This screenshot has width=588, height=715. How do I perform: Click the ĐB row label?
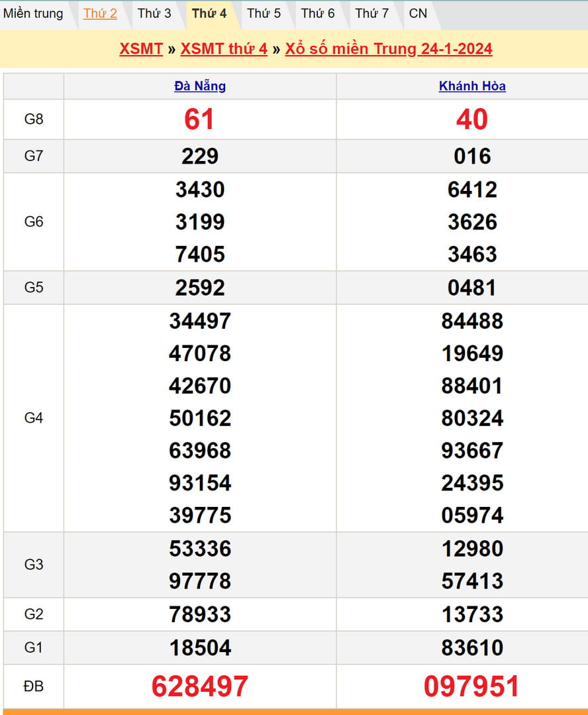[34, 687]
